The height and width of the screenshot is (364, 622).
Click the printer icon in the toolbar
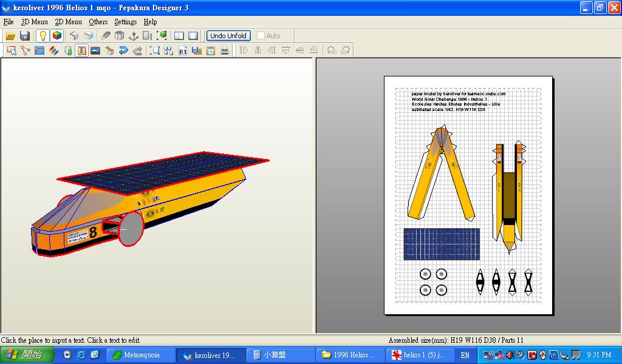click(225, 51)
